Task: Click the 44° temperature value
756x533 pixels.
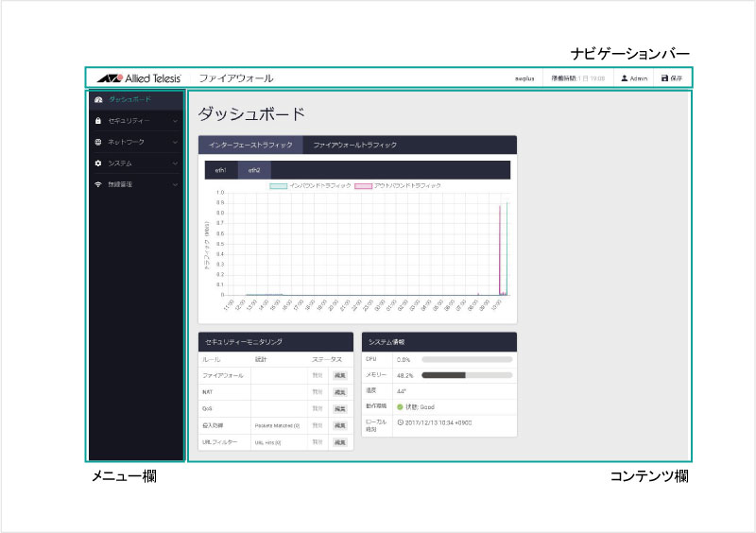Action: click(x=401, y=391)
